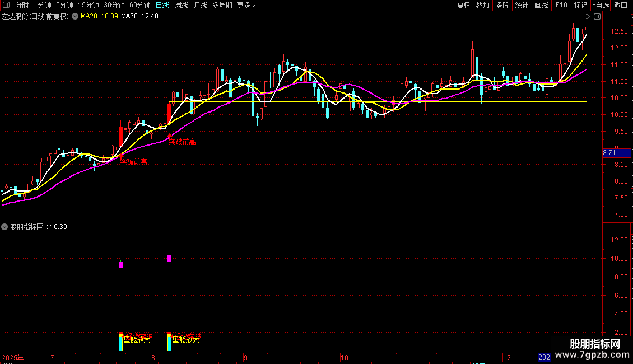Screen dimensions: 633x364
Task: Add stock via +自选 button
Action: 601,5
